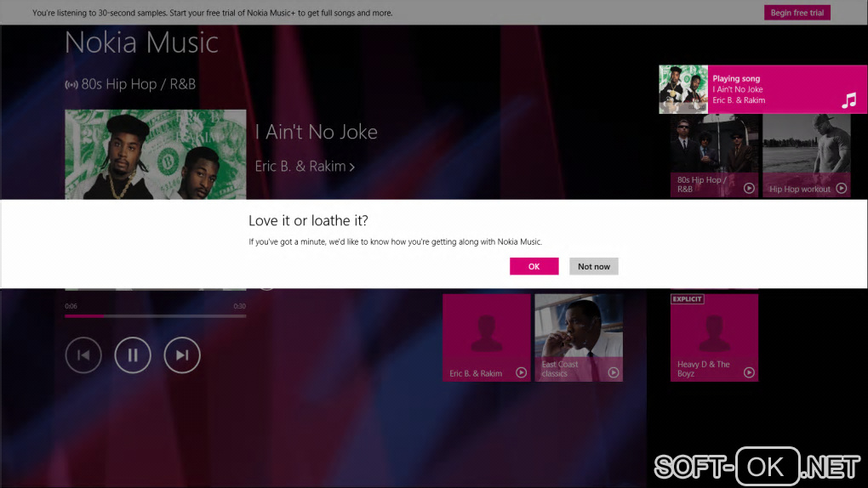Skip to the next track
The image size is (868, 488).
(182, 355)
